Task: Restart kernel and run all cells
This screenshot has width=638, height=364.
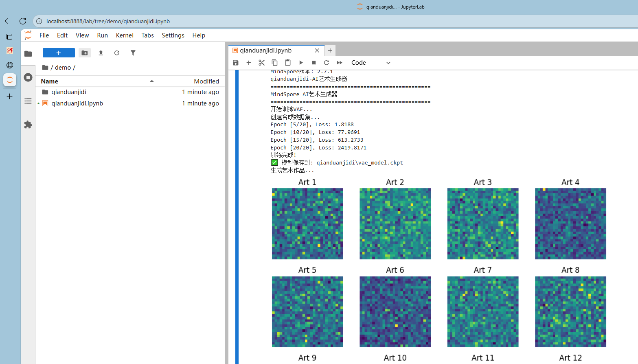Action: [339, 63]
